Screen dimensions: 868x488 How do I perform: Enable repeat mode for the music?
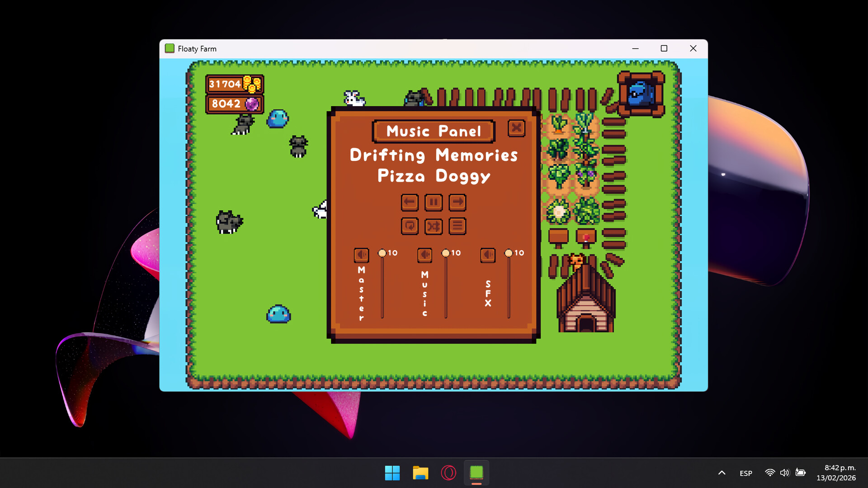[x=410, y=226]
